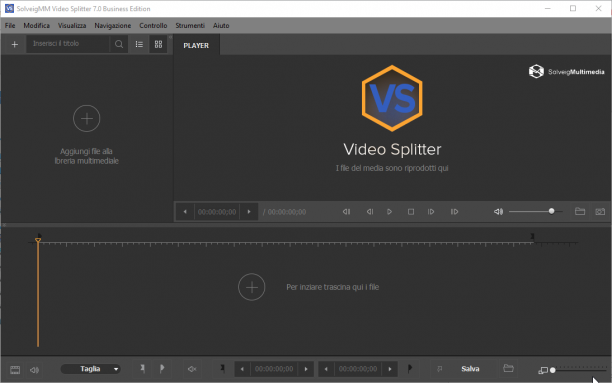Click the timeline zoom slider handle

pyautogui.click(x=553, y=370)
